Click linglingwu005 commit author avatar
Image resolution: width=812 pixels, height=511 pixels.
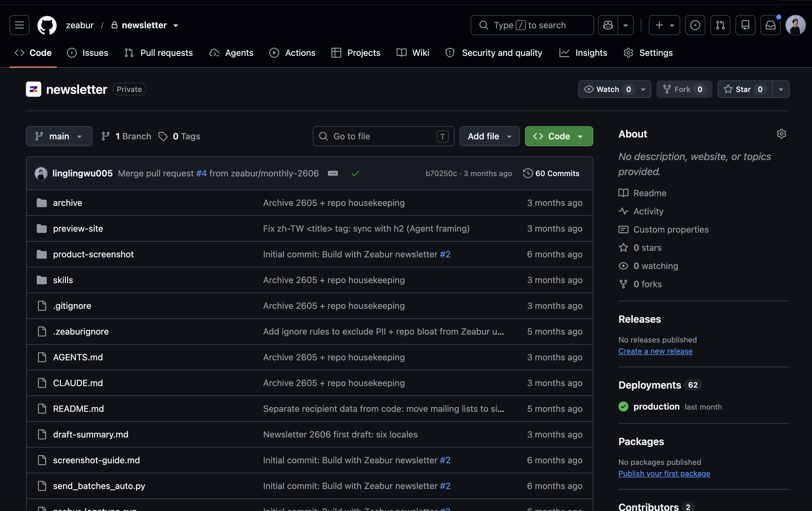point(41,173)
